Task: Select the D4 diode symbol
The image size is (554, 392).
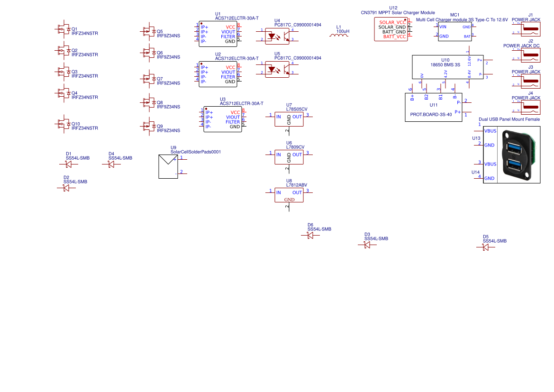Action: (111, 164)
